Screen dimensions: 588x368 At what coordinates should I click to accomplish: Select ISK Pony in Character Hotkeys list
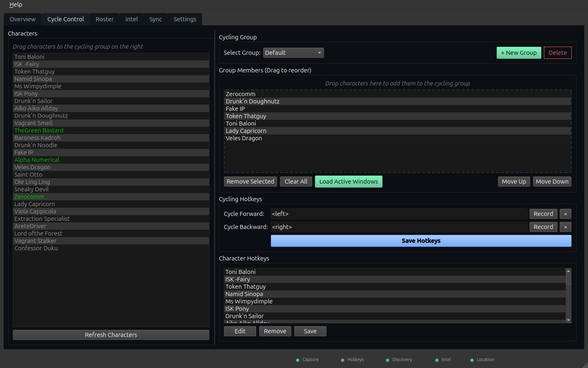(x=395, y=309)
